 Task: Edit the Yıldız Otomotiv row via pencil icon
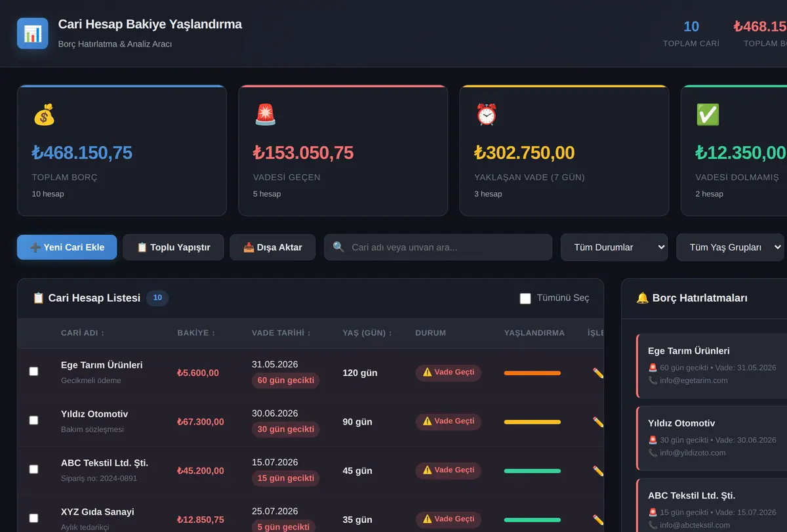coord(598,422)
